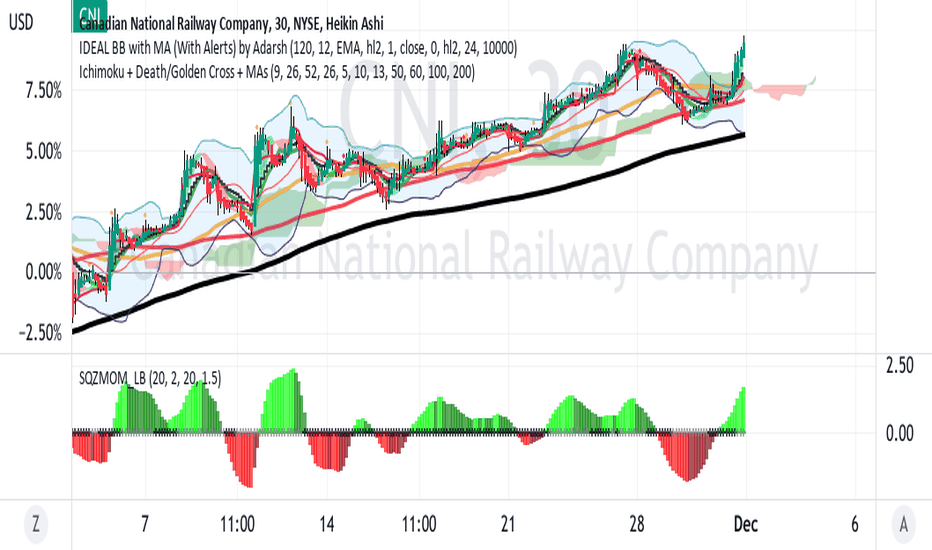Click the A auto-scale button
932x550 pixels.
point(903,524)
